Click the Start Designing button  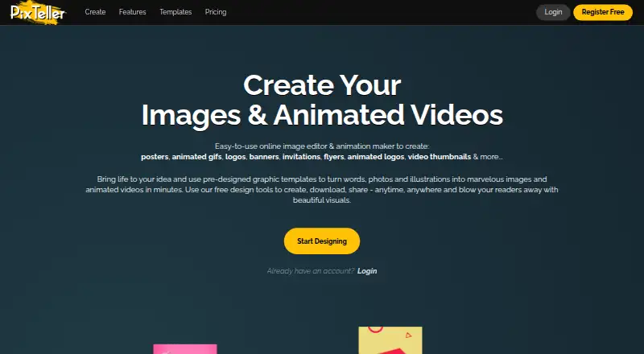point(321,241)
